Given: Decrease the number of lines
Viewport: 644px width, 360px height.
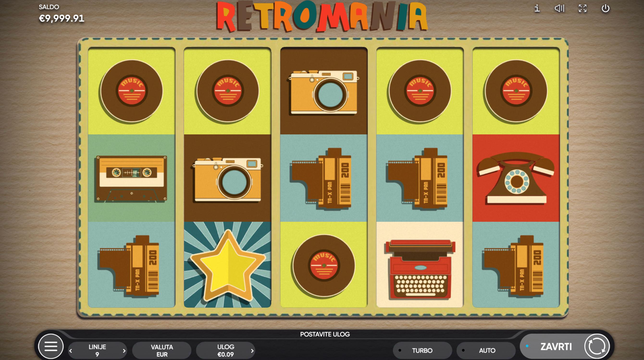Looking at the screenshot, I should click(x=71, y=351).
